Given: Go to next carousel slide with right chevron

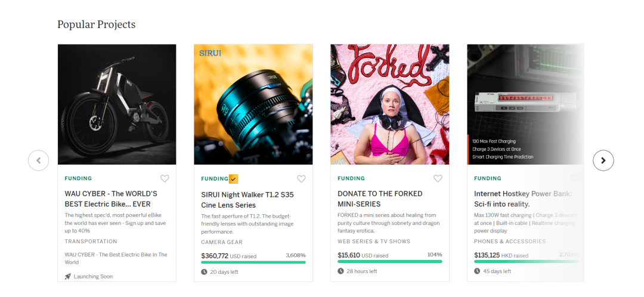Looking at the screenshot, I should point(603,160).
